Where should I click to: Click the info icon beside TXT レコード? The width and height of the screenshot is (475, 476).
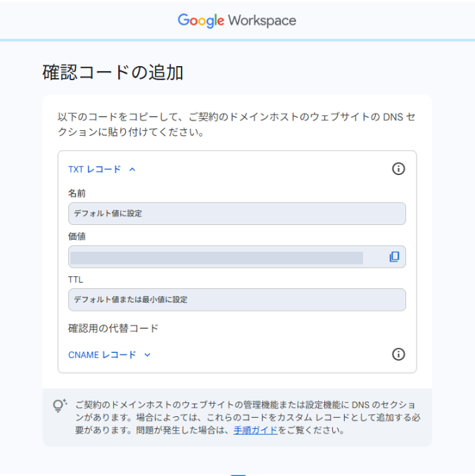tap(398, 169)
